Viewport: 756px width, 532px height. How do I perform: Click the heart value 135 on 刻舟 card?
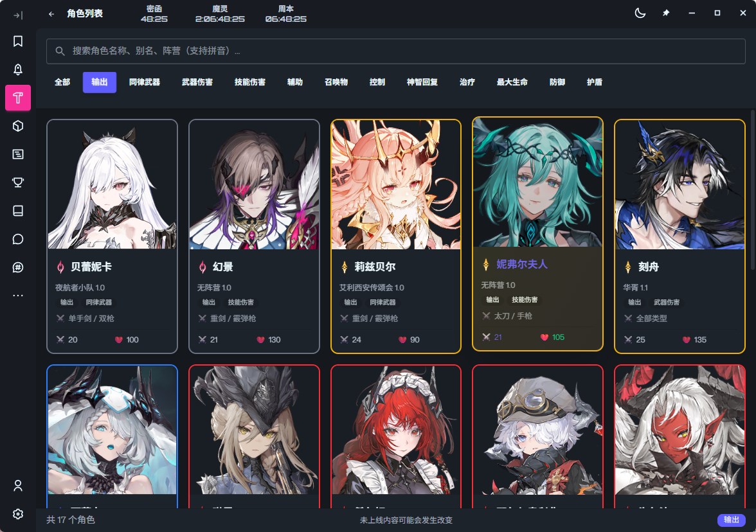[x=700, y=340]
